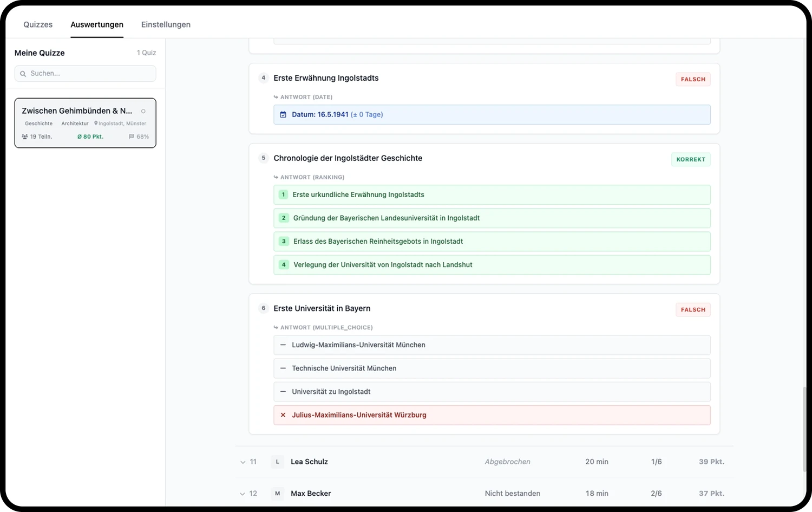Click the FALSCH badge on question 4
Screen dimensions: 812x512
pyautogui.click(x=693, y=79)
